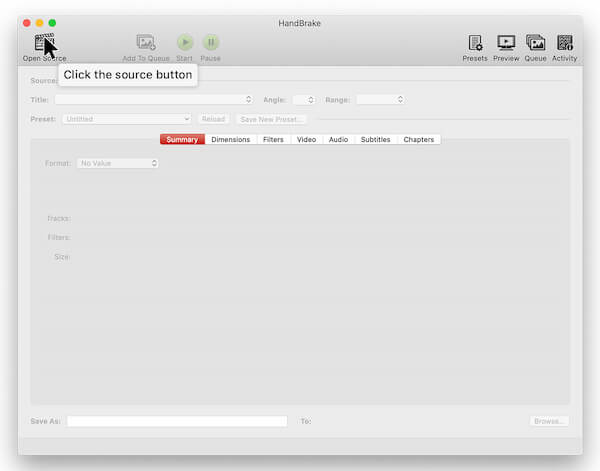Go to the Audio tab
Viewport: 600px width, 471px height.
click(338, 139)
